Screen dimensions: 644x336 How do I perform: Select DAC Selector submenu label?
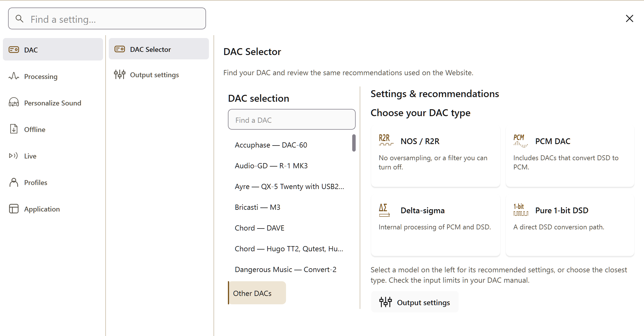(150, 49)
